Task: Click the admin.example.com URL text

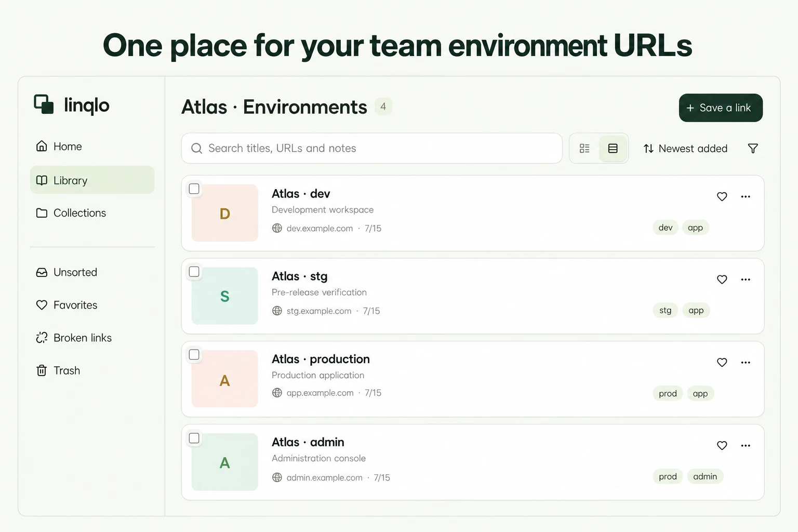Action: 325,477
